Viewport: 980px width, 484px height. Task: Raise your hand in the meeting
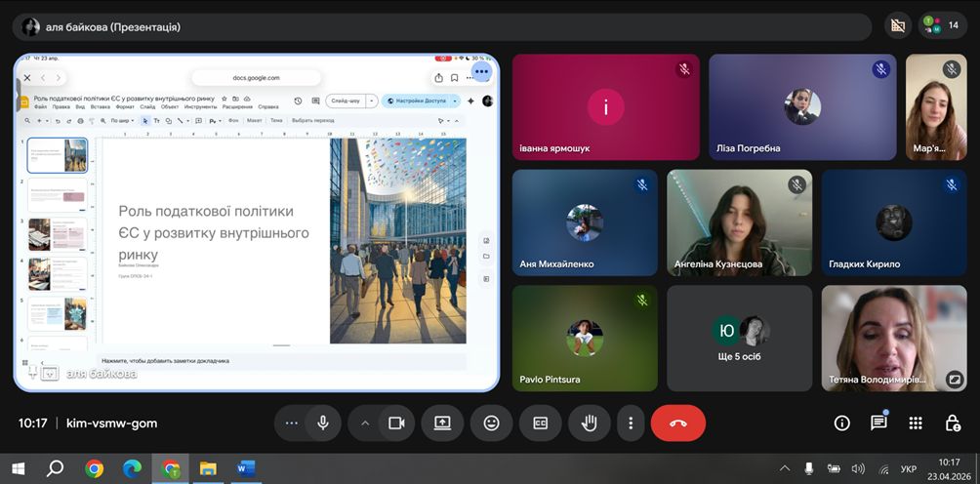coord(590,423)
